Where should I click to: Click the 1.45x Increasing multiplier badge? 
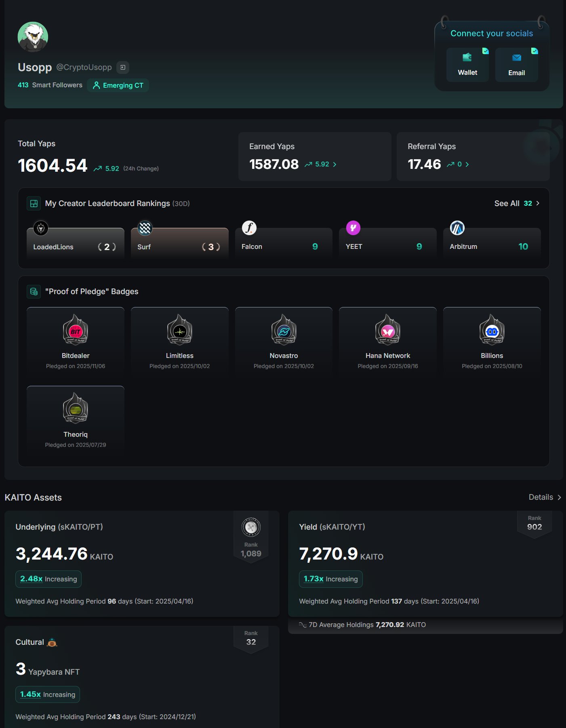click(48, 694)
